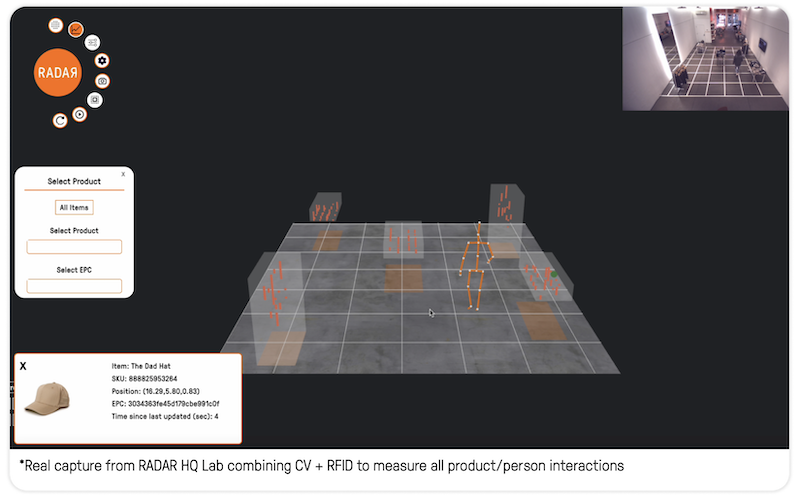Open settings via the gear icon
This screenshot has width=800, height=495.
click(102, 61)
